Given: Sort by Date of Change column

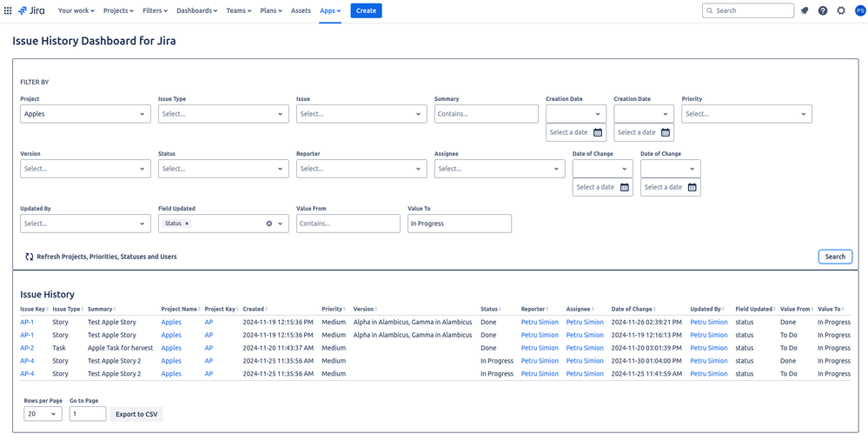Looking at the screenshot, I should coord(635,309).
